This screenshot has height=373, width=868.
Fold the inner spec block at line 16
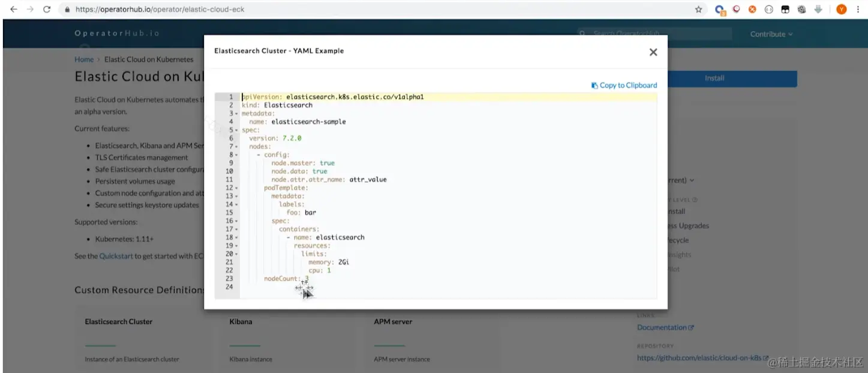click(x=236, y=221)
